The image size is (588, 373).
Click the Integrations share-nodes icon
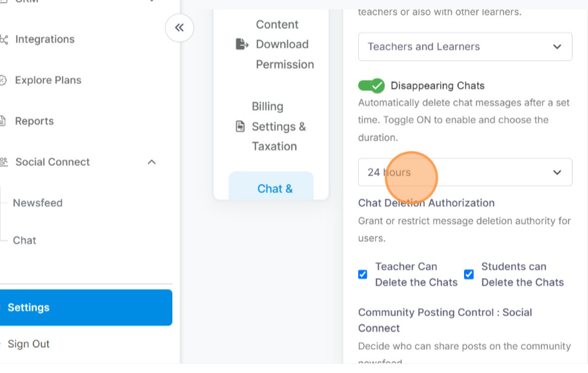(3, 39)
